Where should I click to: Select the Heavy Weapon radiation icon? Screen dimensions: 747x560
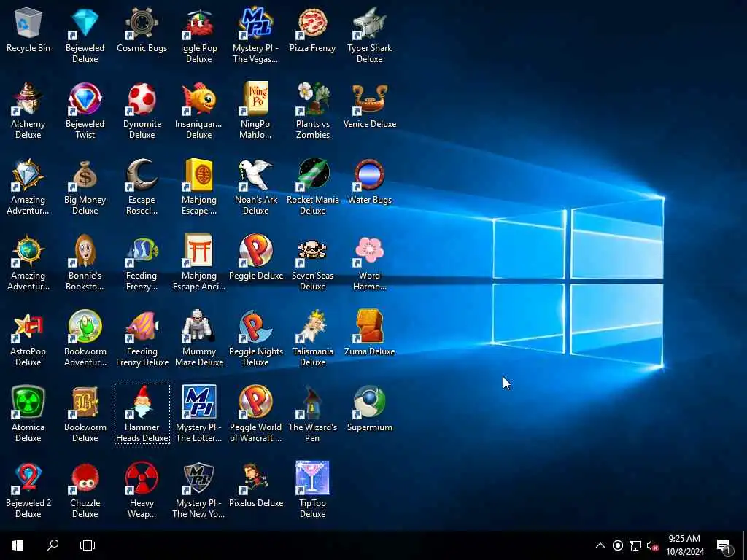tap(142, 478)
